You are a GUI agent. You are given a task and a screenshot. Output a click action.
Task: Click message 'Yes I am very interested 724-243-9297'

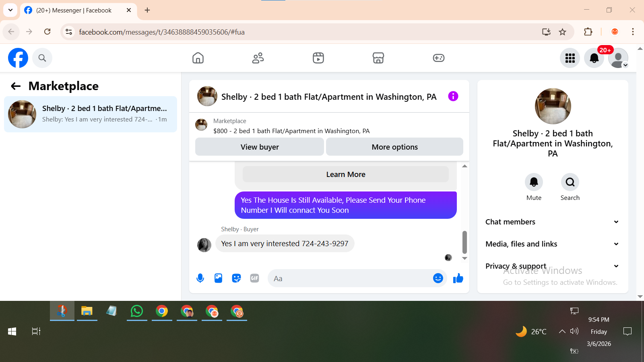pos(285,244)
